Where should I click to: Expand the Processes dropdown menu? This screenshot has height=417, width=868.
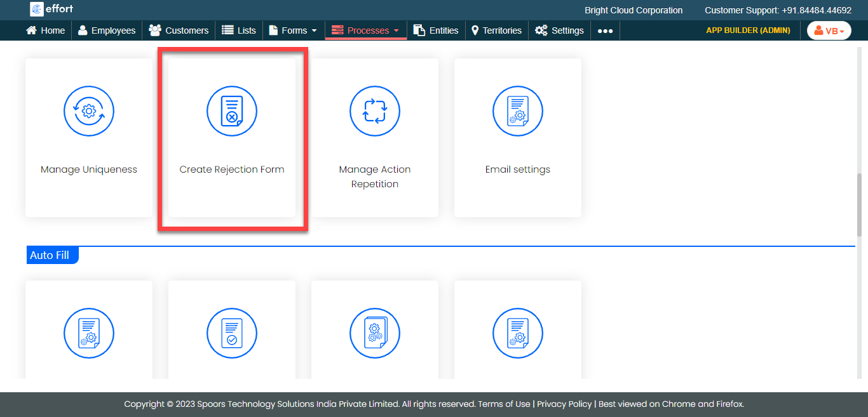(365, 30)
